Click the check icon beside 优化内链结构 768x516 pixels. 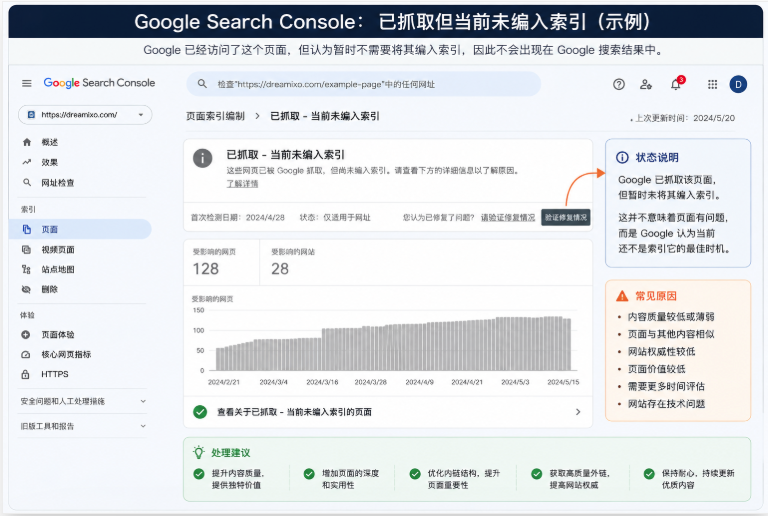point(415,473)
